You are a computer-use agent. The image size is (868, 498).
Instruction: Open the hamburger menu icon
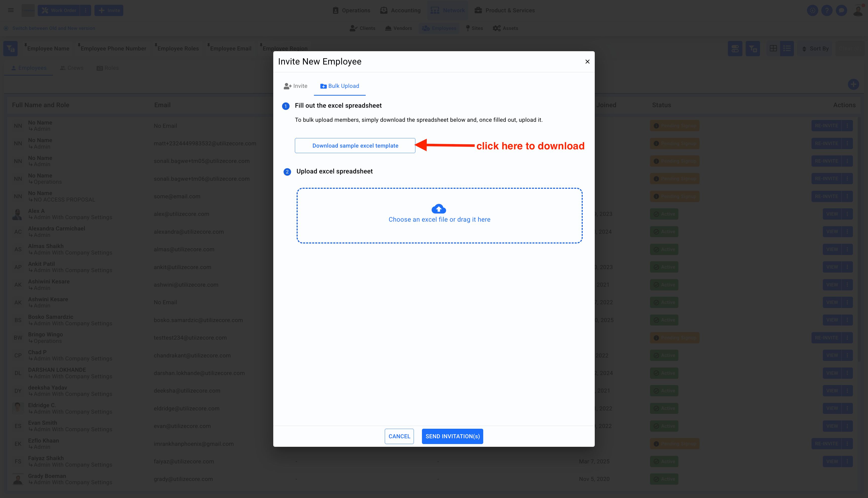click(11, 10)
